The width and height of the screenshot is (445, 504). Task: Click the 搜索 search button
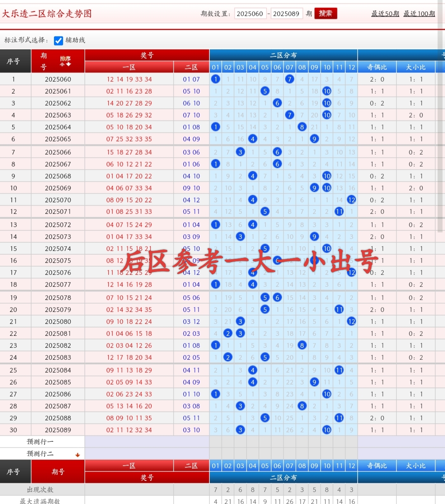tap(326, 14)
